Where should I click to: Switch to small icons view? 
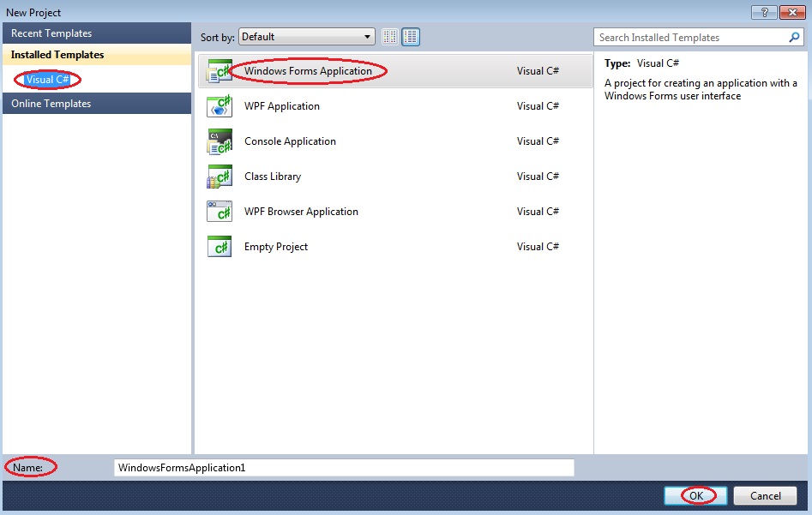[390, 37]
